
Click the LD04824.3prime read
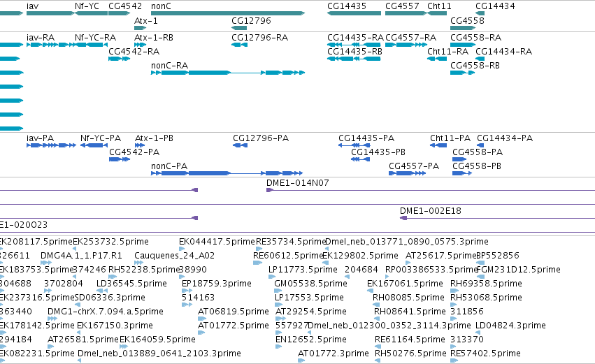(x=511, y=326)
